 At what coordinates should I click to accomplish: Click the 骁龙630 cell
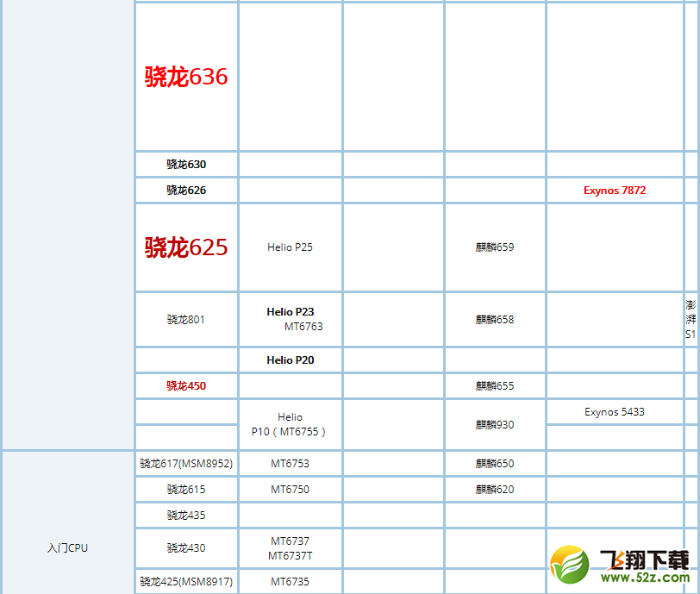pyautogui.click(x=184, y=164)
